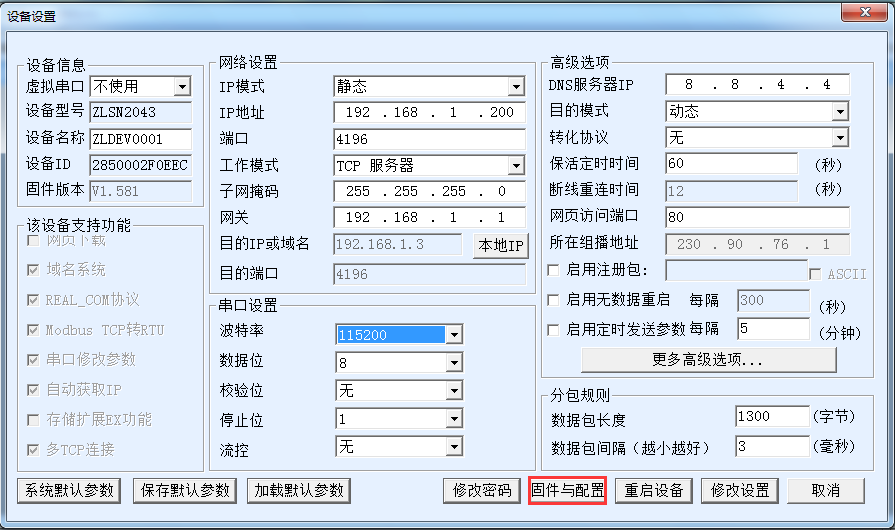The width and height of the screenshot is (895, 530).
Task: Click the 数据包长度 input field
Action: pyautogui.click(x=771, y=416)
